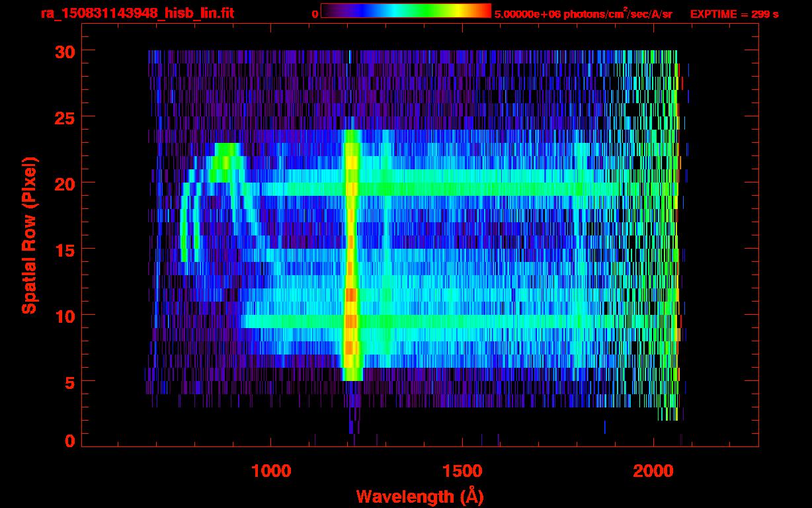The image size is (812, 508).
Task: Click the Spatial Row (Pixel) axis title
Action: [x=29, y=235]
